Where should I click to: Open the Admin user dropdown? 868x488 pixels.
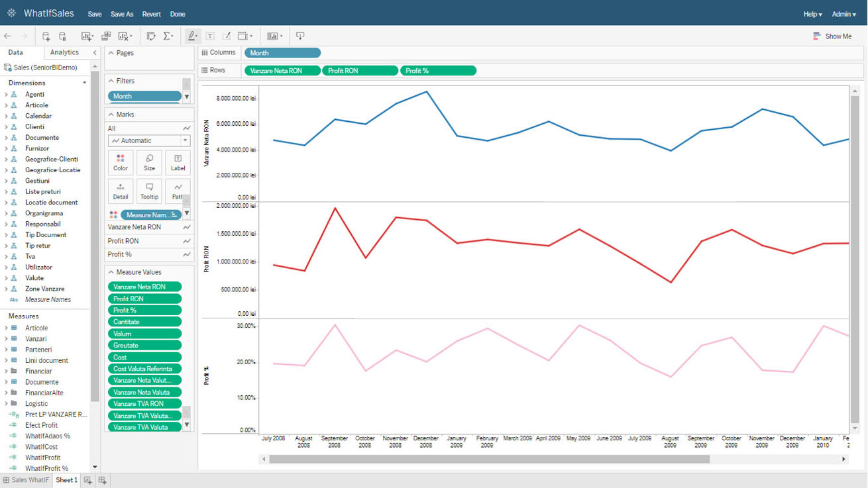point(844,14)
